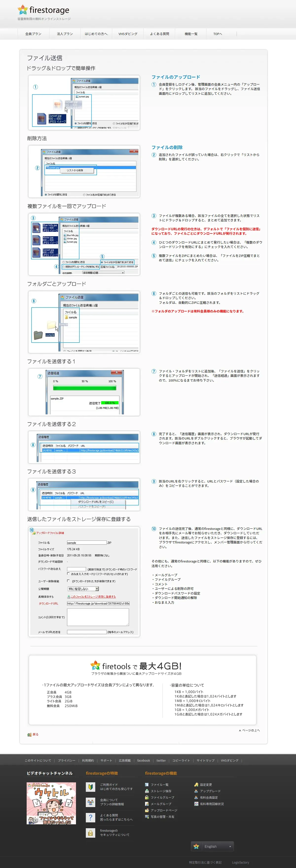Viewport: 296px width, 868px height.
Task: Click the step 2 リストから削除 screenshot
Action: (84, 172)
